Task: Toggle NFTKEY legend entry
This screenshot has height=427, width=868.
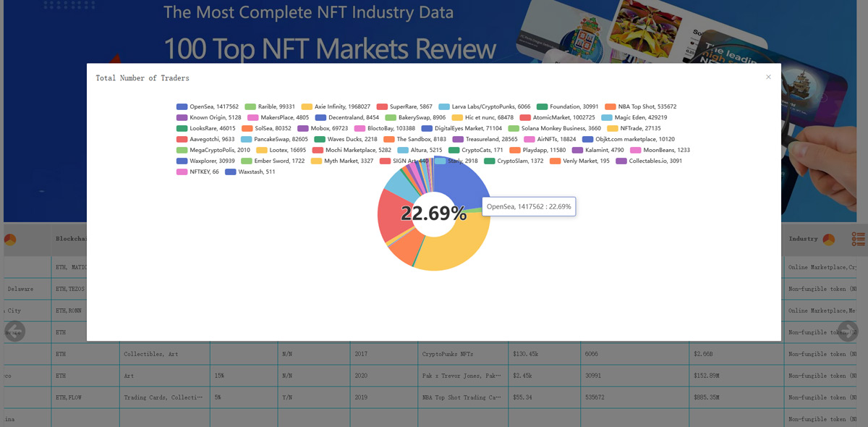Action: (x=197, y=172)
